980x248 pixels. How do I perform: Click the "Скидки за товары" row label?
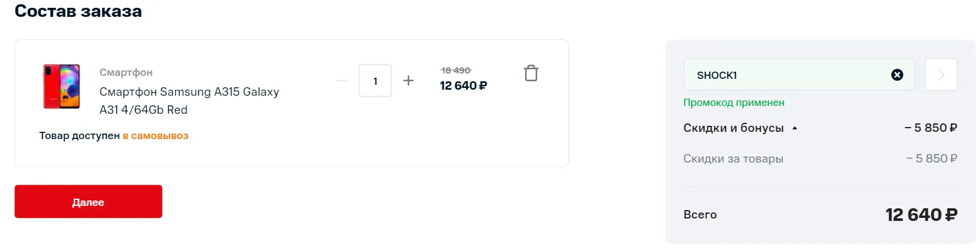pos(733,159)
